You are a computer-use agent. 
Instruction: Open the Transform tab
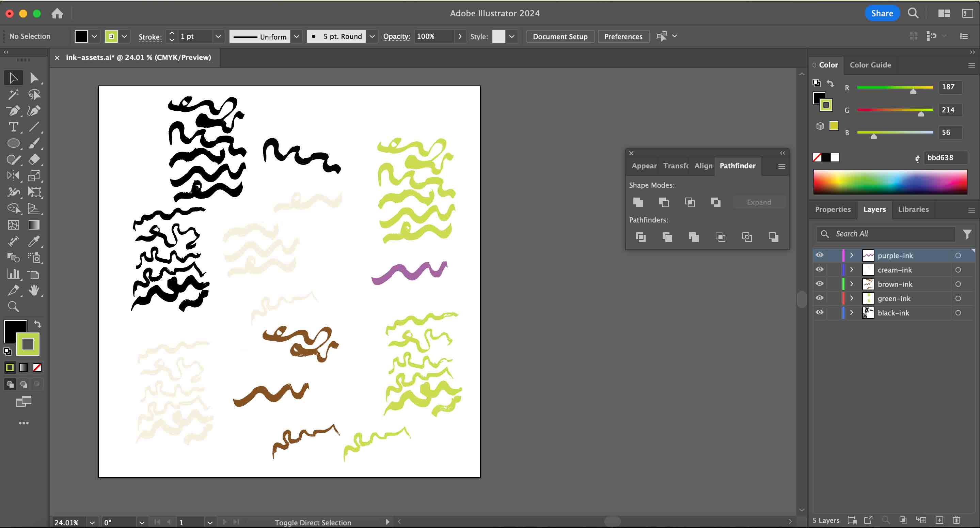tap(676, 166)
